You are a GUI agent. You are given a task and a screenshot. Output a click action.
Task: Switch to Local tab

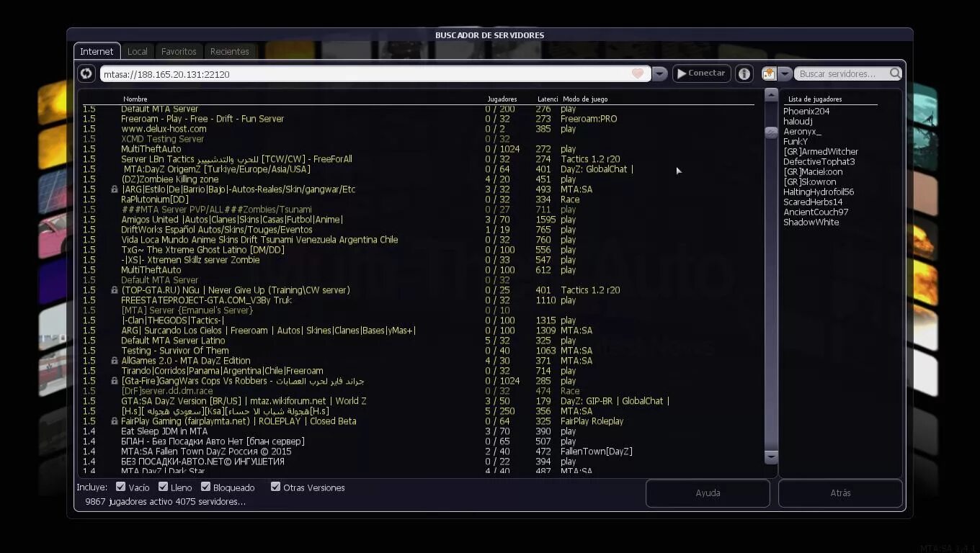click(137, 51)
